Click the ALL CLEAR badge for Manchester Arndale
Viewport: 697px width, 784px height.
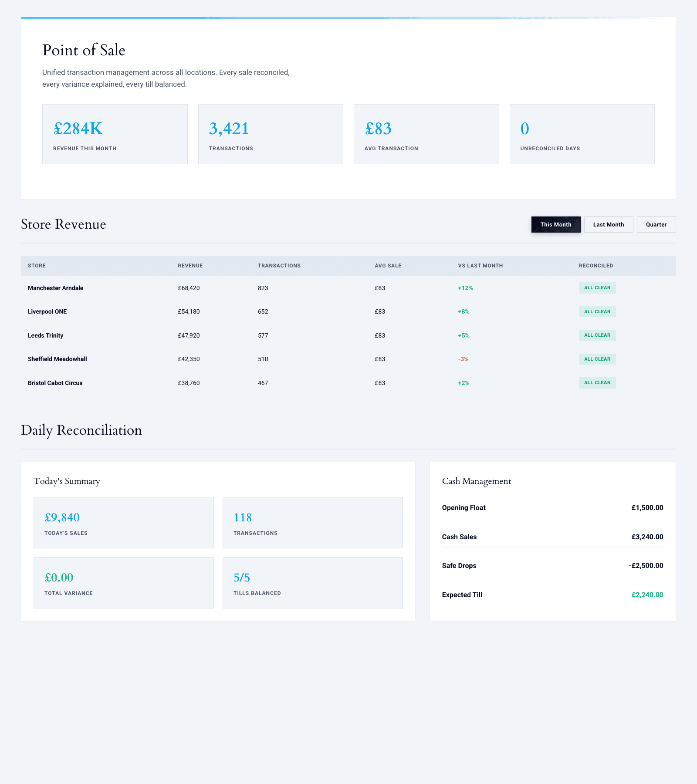(x=597, y=287)
